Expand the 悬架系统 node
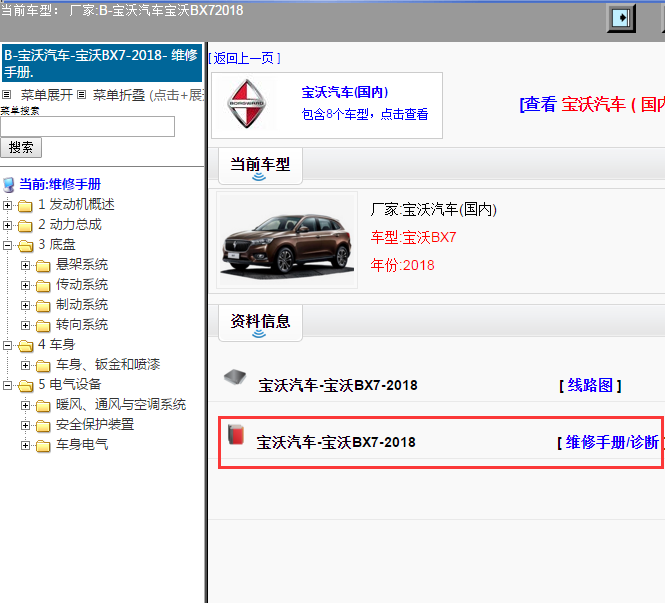The height and width of the screenshot is (603, 665). pyautogui.click(x=25, y=265)
